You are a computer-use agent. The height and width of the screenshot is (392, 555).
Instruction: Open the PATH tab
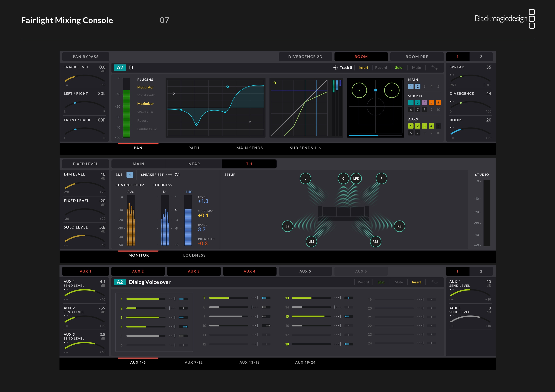point(194,148)
